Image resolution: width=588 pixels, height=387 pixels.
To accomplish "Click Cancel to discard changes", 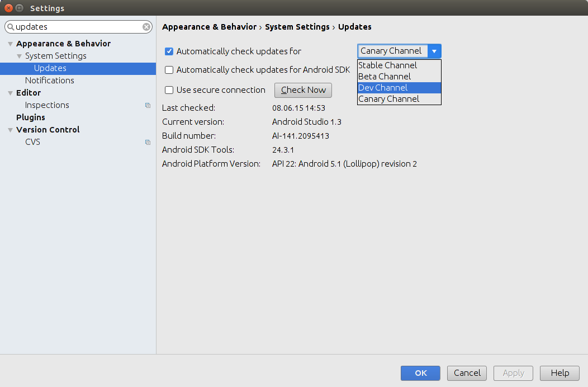I will (x=467, y=373).
